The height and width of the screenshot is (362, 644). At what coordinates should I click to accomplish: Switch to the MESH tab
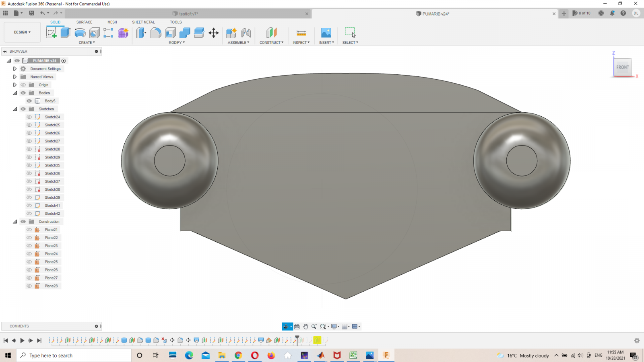(112, 22)
